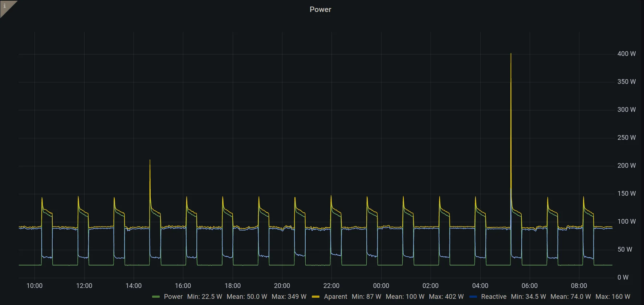
Task: Click the Reactive Mean 74.0 W value
Action: [x=571, y=297]
